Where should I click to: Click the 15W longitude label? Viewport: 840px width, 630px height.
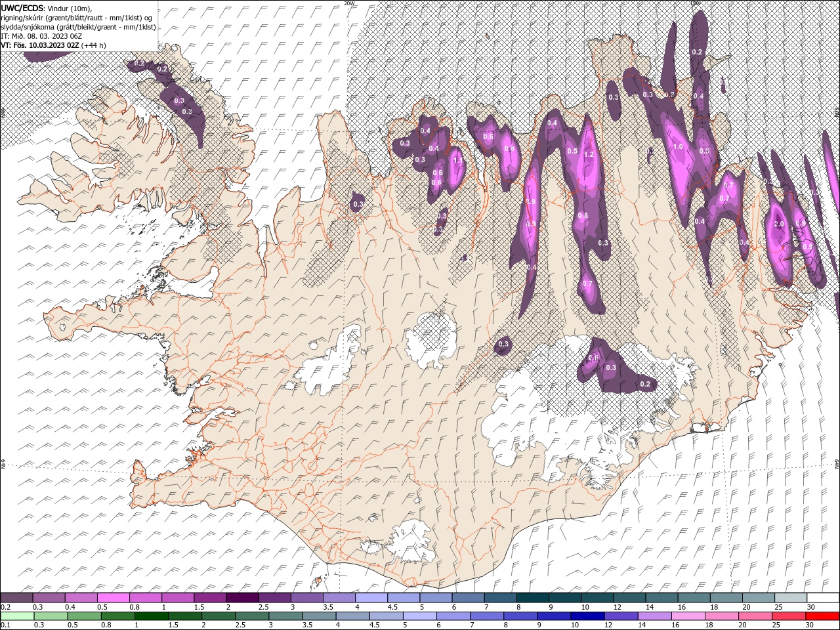pyautogui.click(x=695, y=3)
